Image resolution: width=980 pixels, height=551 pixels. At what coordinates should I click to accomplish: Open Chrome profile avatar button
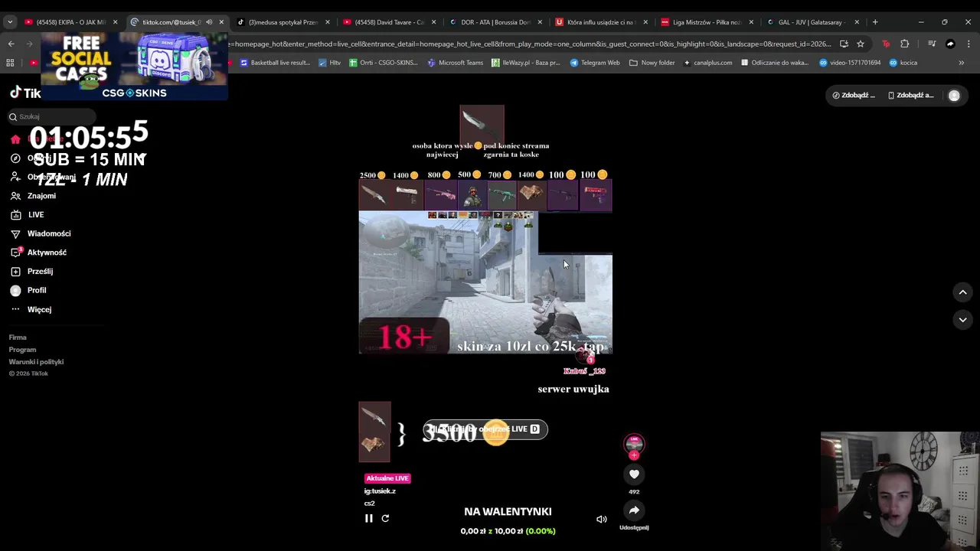pyautogui.click(x=950, y=44)
